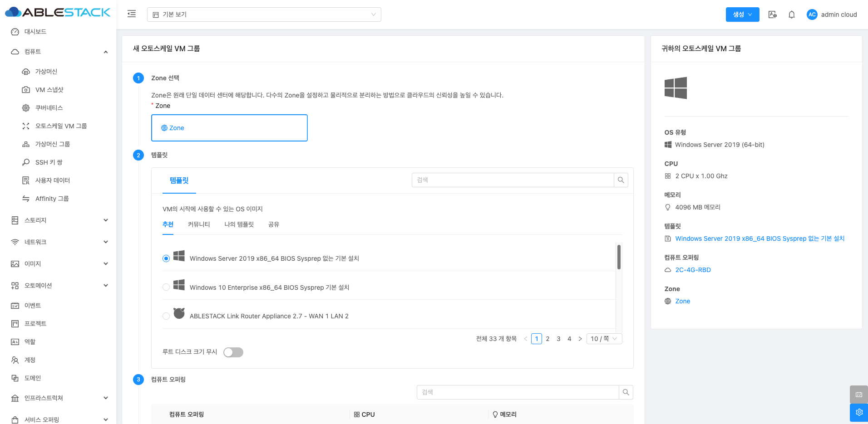868x424 pixels.
Task: Open the 10 / 쪽 page size dropdown
Action: click(604, 339)
